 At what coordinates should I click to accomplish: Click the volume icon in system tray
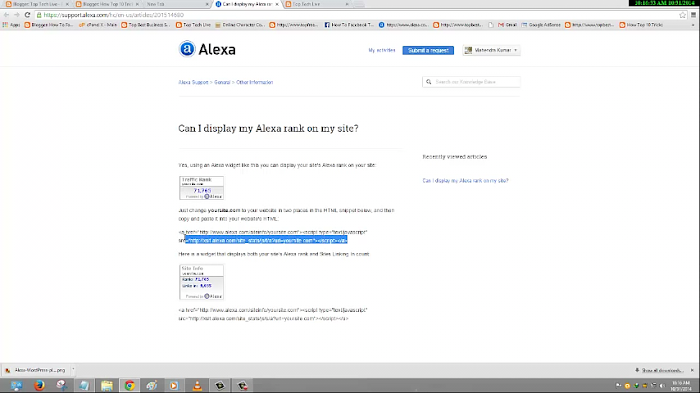pos(662,385)
